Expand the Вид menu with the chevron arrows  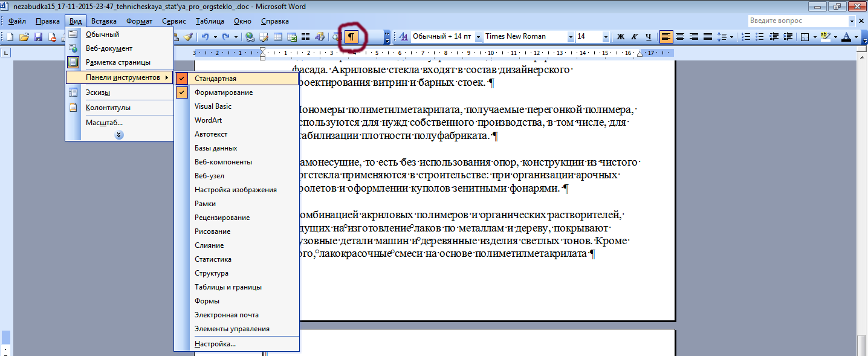coord(119,135)
